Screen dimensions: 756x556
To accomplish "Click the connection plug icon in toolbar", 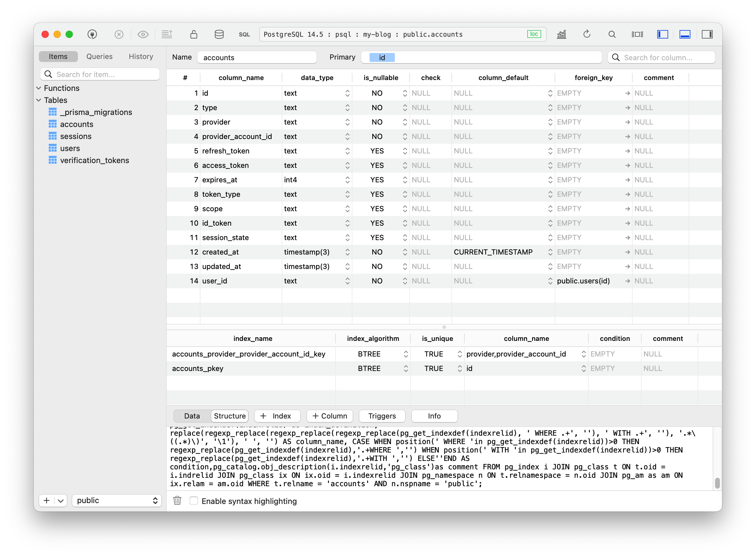I will pos(92,34).
